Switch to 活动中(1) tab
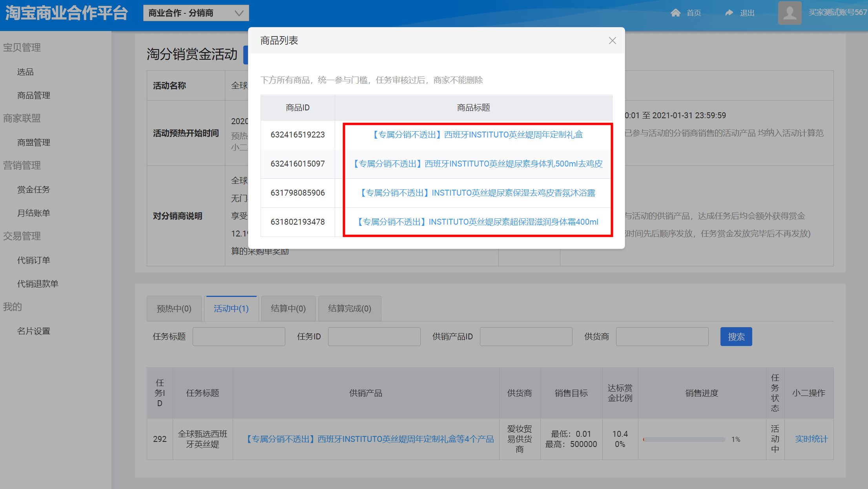The image size is (868, 489). [231, 309]
